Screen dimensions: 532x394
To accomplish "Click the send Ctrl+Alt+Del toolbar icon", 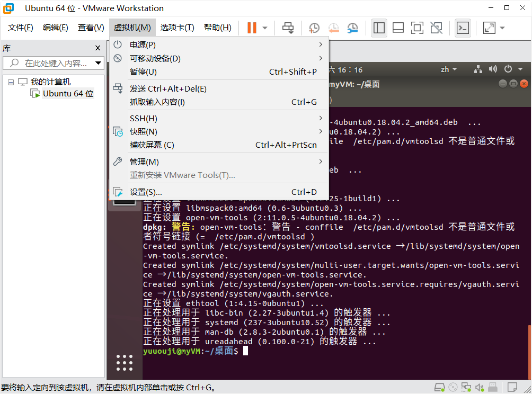I will pyautogui.click(x=288, y=28).
